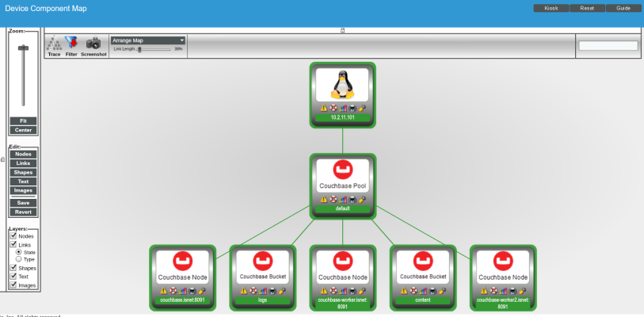Click printer icon on couchbase-worker.isnet node
The height and width of the screenshot is (317, 644).
click(352, 291)
